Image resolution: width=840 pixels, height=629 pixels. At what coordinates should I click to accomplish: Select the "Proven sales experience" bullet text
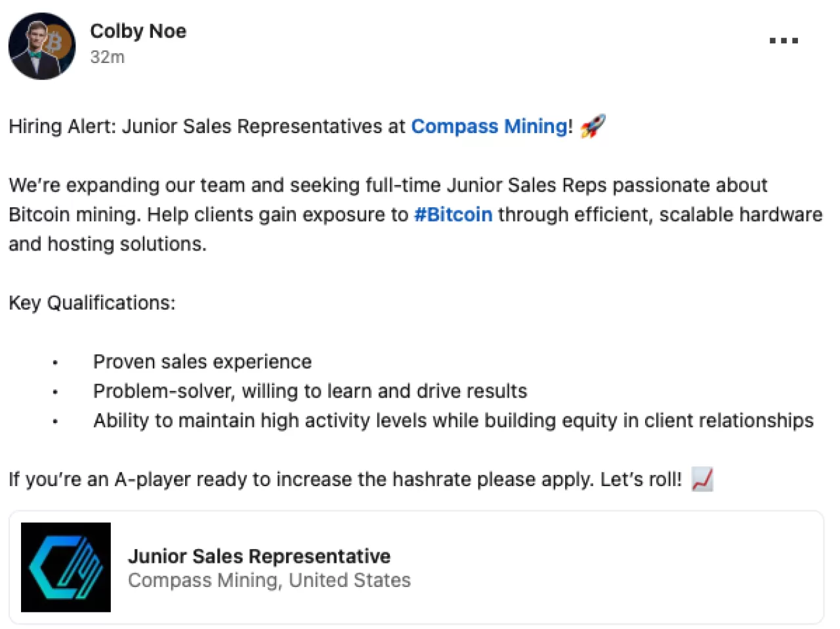click(202, 362)
